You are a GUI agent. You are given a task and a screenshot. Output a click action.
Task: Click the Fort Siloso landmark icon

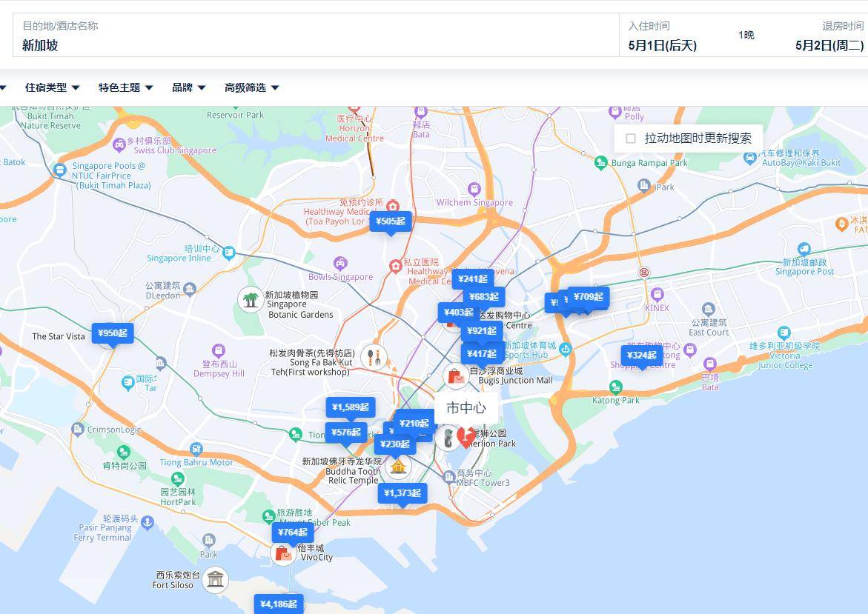pos(215,578)
